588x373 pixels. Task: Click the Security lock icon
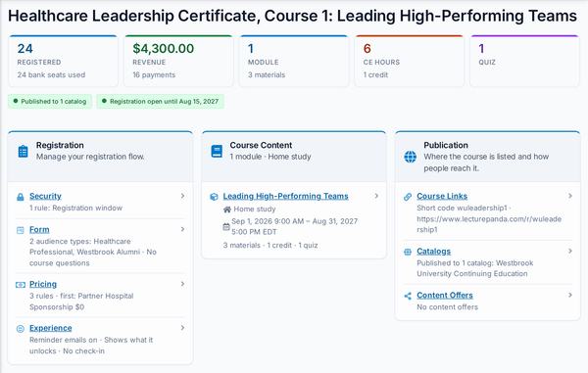[21, 197]
